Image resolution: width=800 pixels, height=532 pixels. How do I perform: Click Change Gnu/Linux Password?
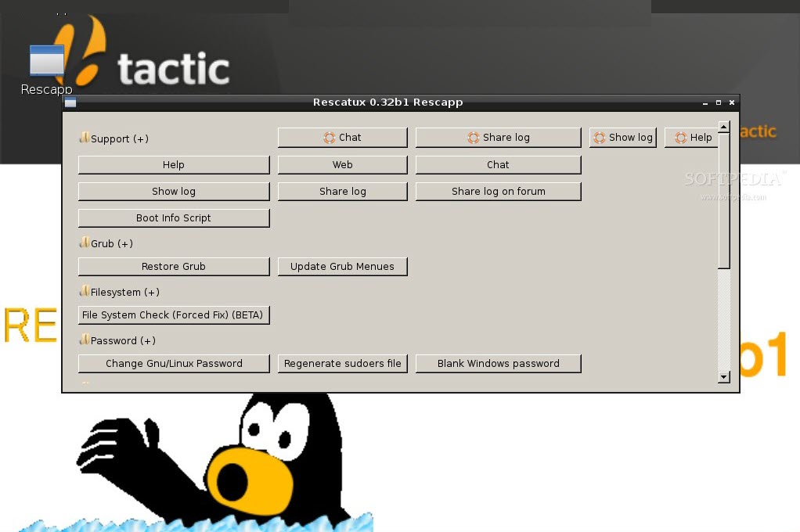pos(174,363)
